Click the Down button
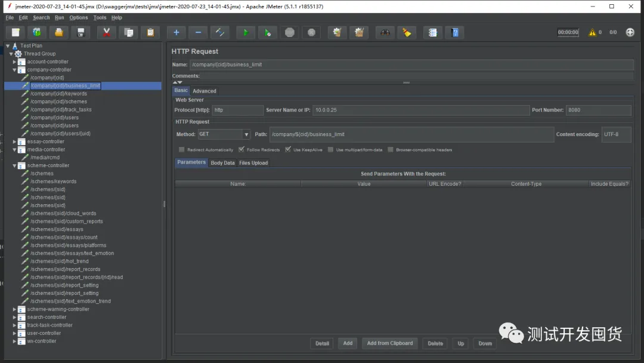 (485, 343)
